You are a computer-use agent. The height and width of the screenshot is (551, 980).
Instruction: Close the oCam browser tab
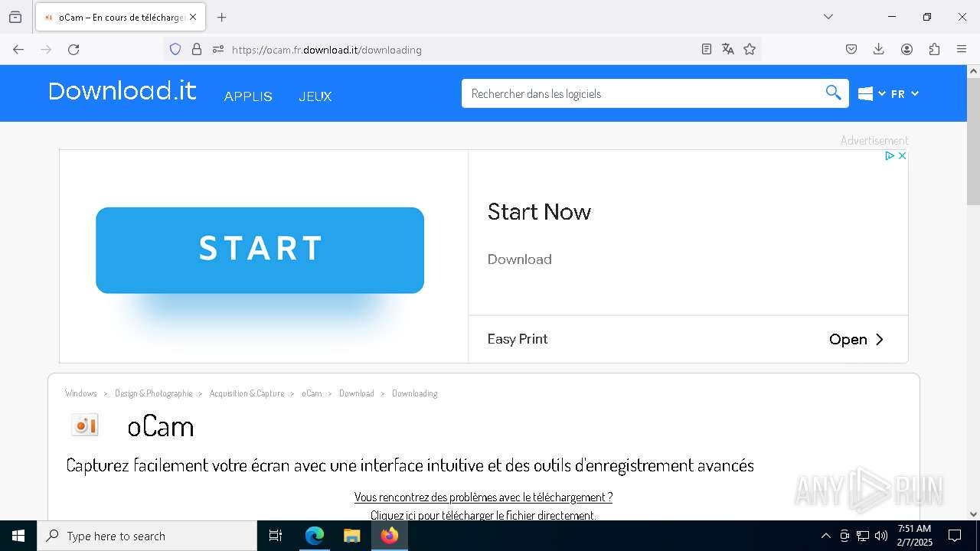193,17
